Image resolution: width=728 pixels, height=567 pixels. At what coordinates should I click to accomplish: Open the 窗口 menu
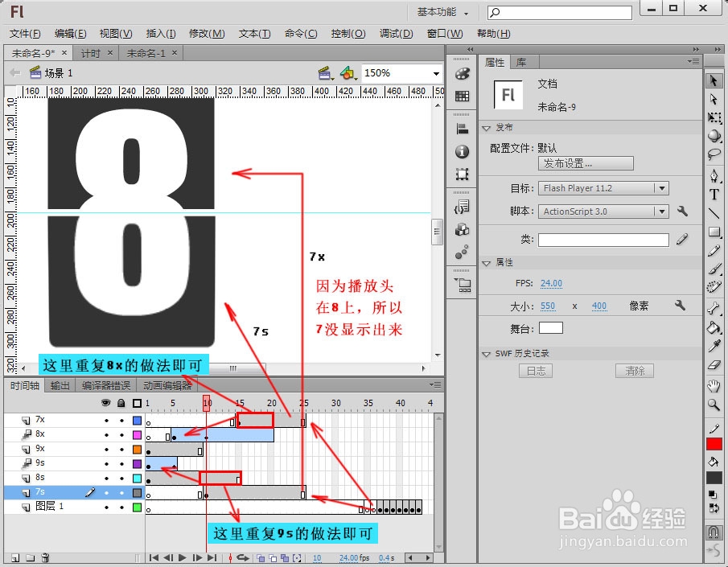point(444,33)
